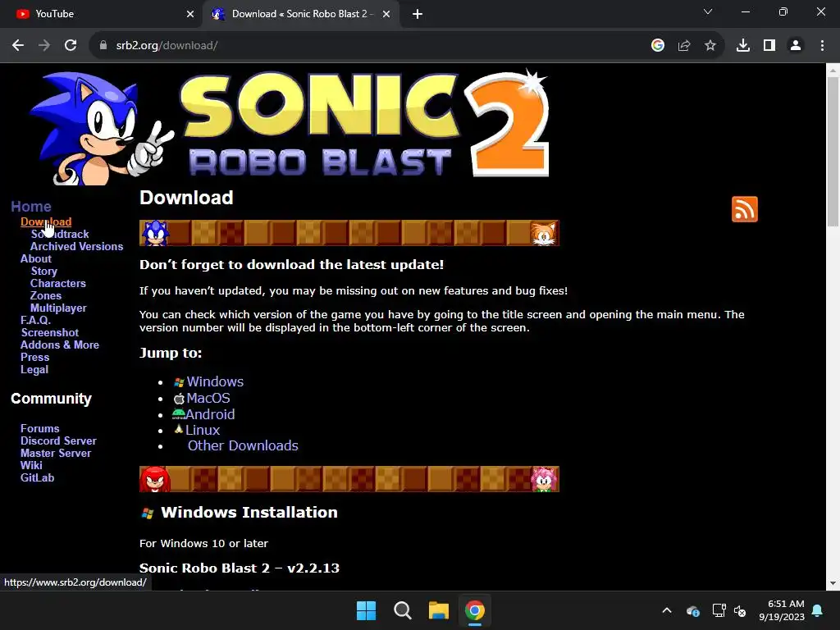Show hidden tray icons chevron
Image resolution: width=840 pixels, height=630 pixels.
point(667,610)
